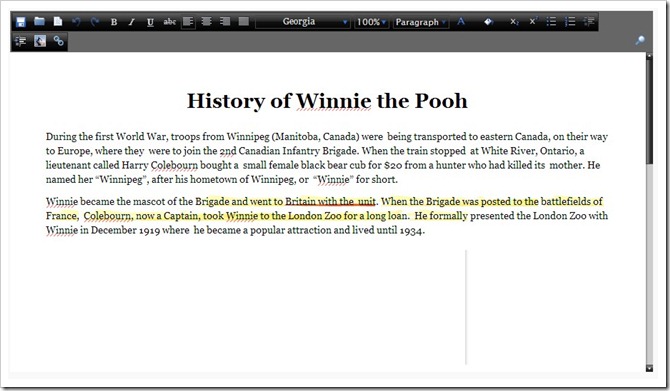670x391 pixels.
Task: Toggle bold formatting
Action: pyautogui.click(x=114, y=22)
